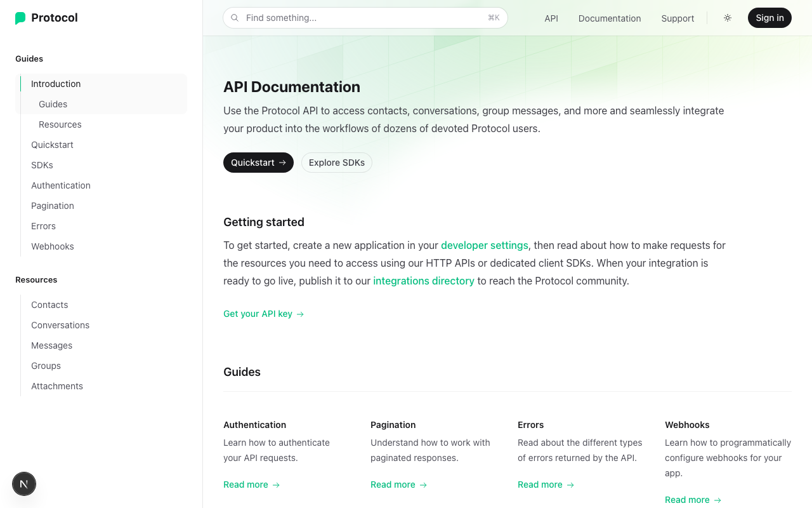Open the API navigation item
The height and width of the screenshot is (508, 812).
point(551,18)
